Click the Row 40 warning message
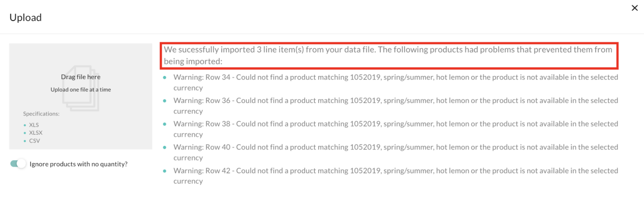Viewport: 644px width, 199px height. coord(395,152)
